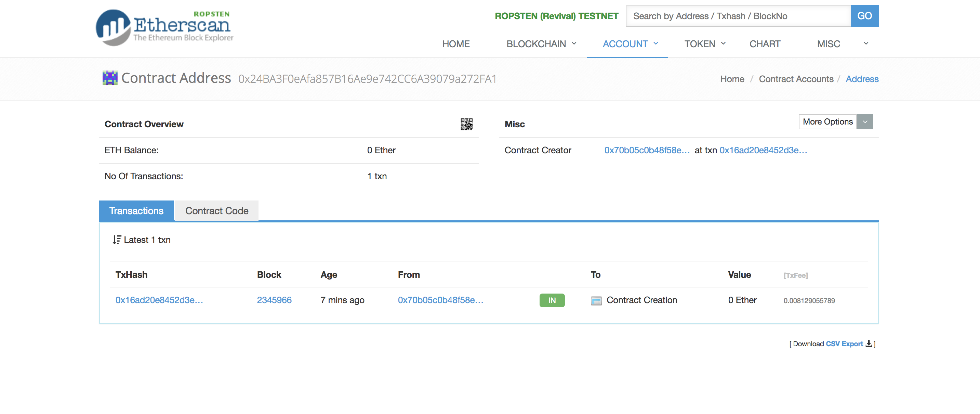The image size is (980, 414).
Task: Click the green IN badge
Action: [552, 301]
